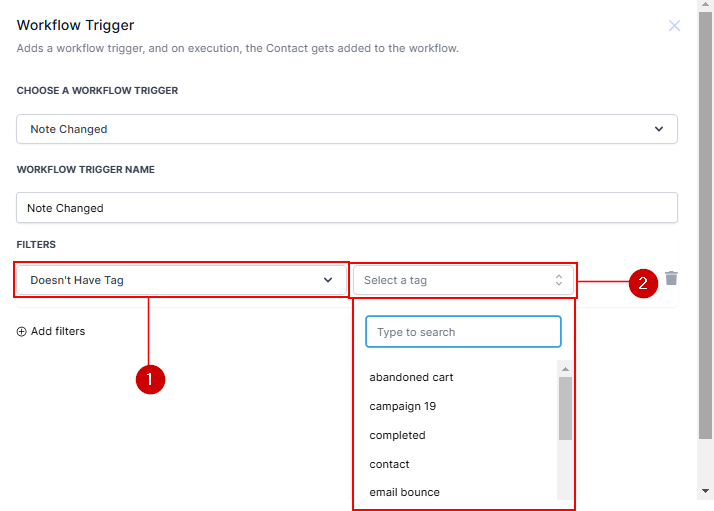Click the WORKFLOW TRIGGER NAME label
The width and height of the screenshot is (714, 511).
pyautogui.click(x=86, y=169)
